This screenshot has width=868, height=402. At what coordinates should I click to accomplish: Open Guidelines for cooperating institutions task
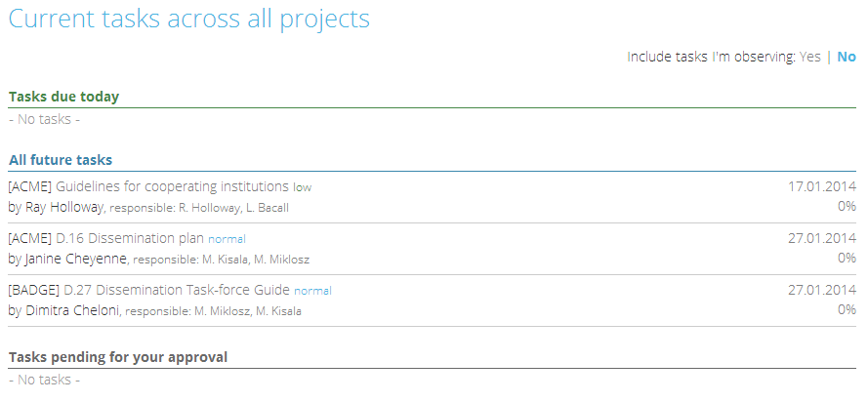[x=172, y=186]
